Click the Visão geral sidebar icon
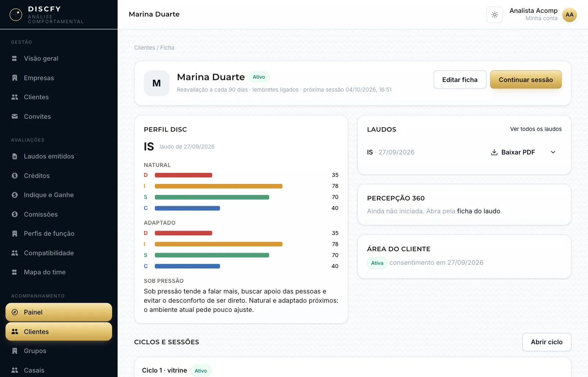Viewport: 588px width, 377px height. click(x=15, y=58)
